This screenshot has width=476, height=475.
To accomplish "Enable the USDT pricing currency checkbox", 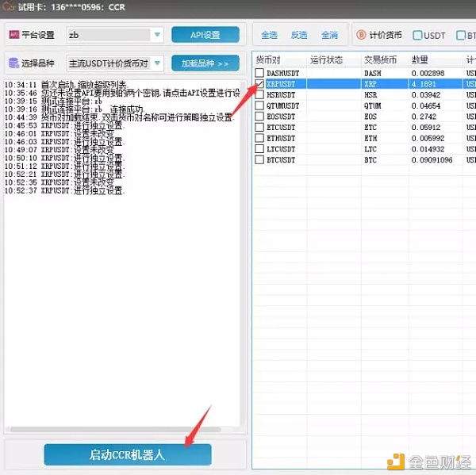I will pyautogui.click(x=417, y=35).
